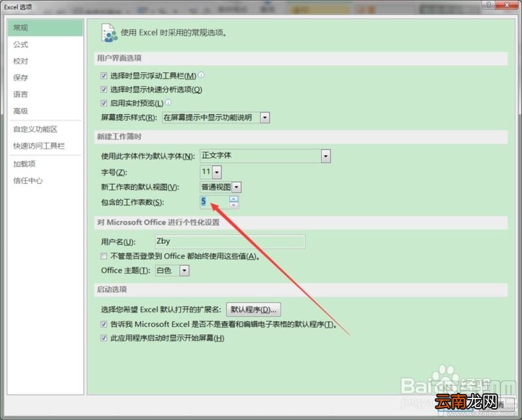Click the 包含的工作表数 number field
The height and width of the screenshot is (420, 522).
215,202
